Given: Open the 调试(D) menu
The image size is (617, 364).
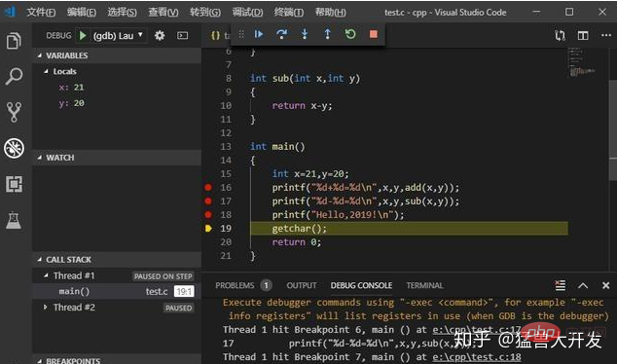Looking at the screenshot, I should coord(247,13).
